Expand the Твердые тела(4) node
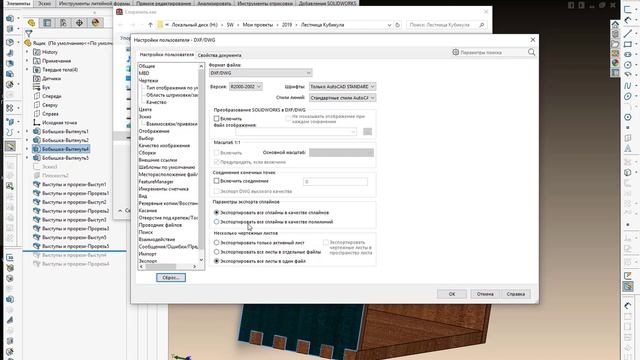 (x=27, y=69)
